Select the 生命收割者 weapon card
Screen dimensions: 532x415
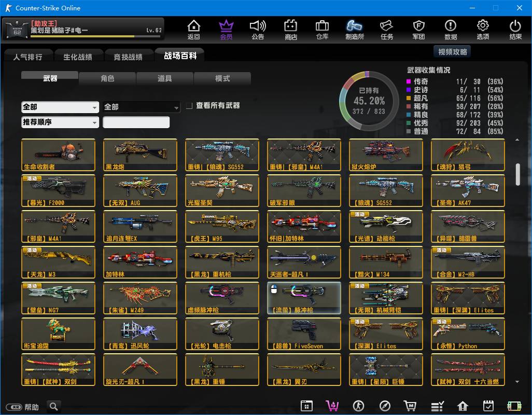tap(58, 155)
